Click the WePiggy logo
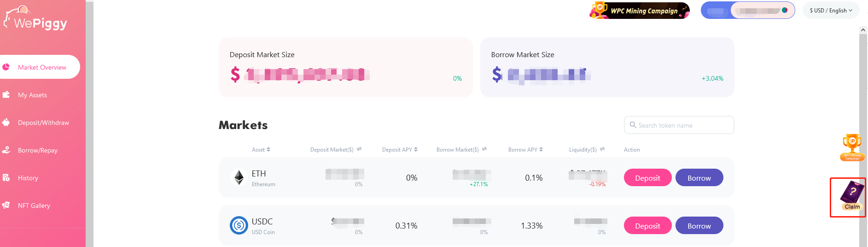This screenshot has height=247, width=868. coord(36,19)
